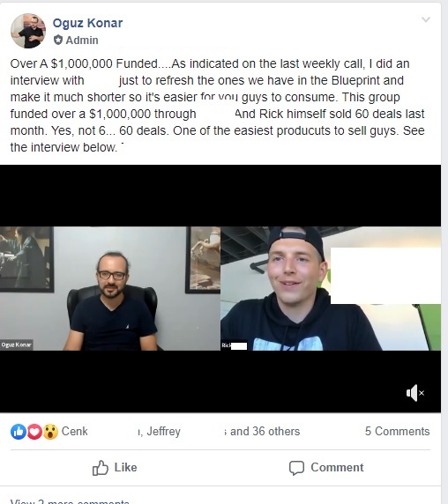The image size is (448, 504).
Task: Click the Wow face reaction icon
Action: point(50,432)
